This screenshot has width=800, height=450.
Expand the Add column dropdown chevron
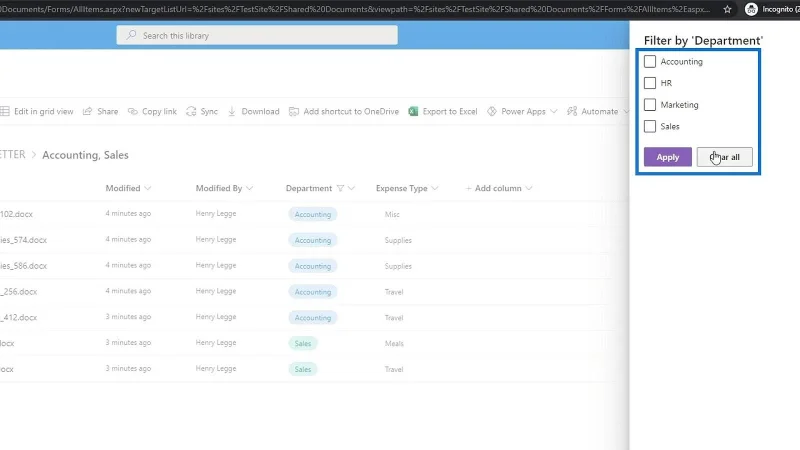point(529,188)
